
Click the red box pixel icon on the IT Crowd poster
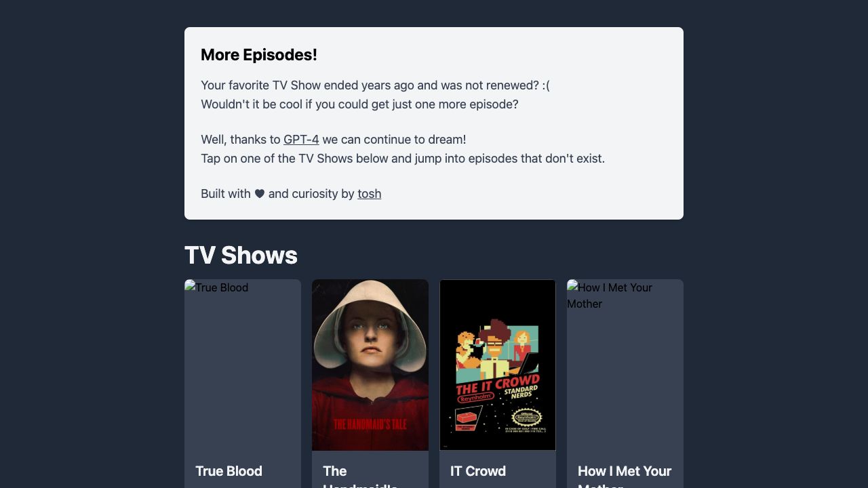[467, 419]
